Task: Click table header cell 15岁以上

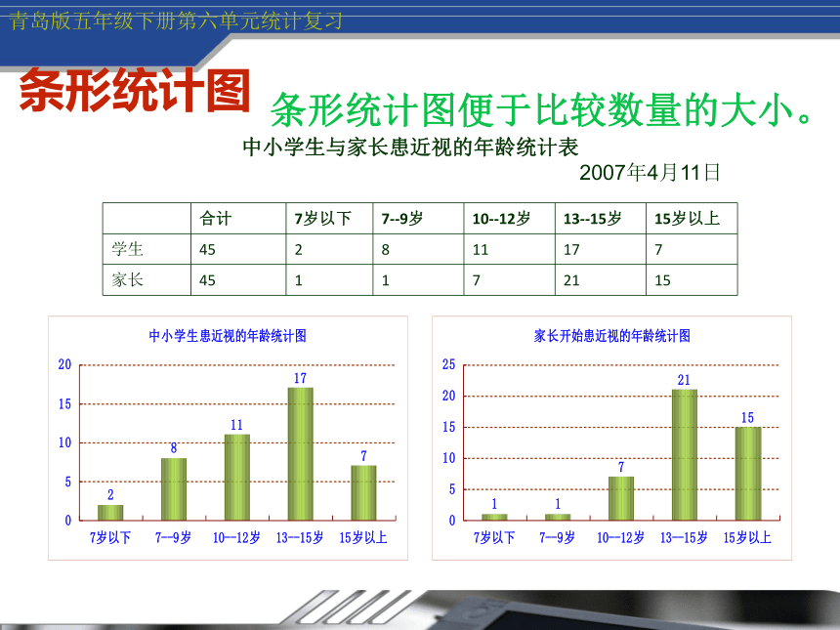Action: click(x=687, y=218)
